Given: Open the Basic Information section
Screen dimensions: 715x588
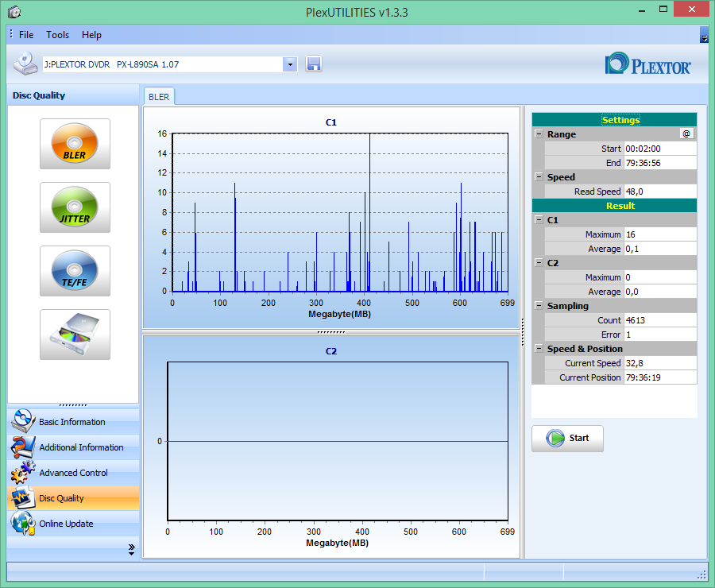Looking at the screenshot, I should pyautogui.click(x=73, y=421).
